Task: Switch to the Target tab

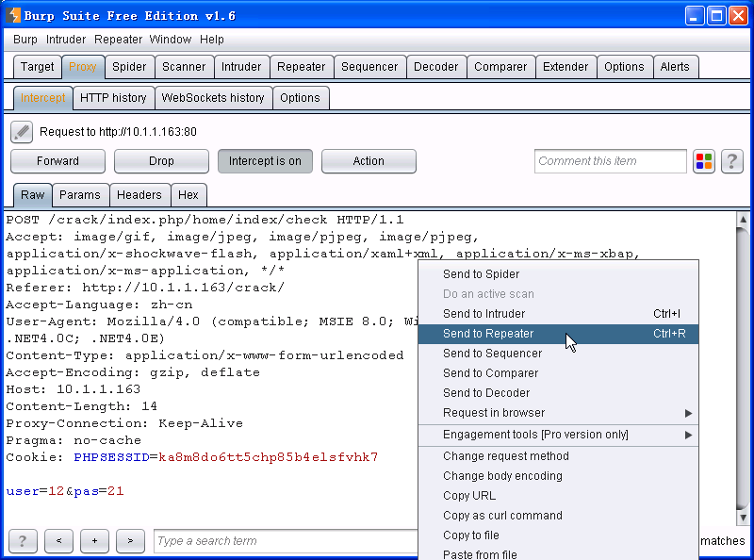Action: coord(37,67)
